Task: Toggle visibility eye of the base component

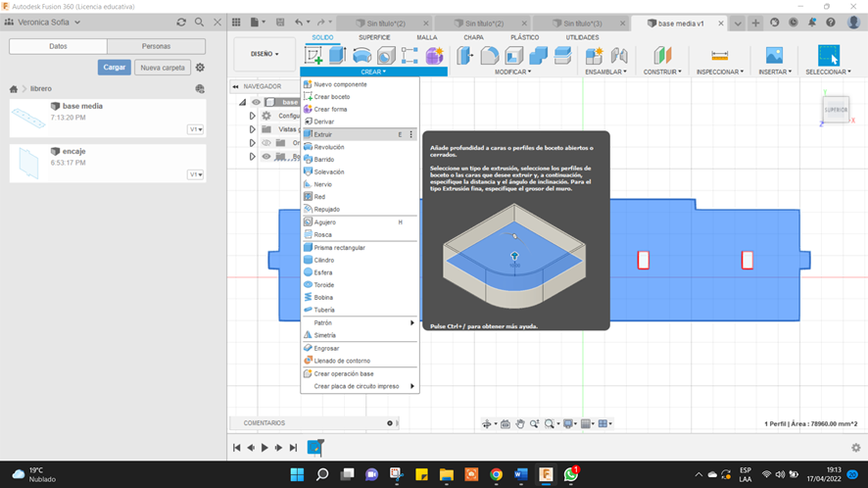Action: coord(256,102)
